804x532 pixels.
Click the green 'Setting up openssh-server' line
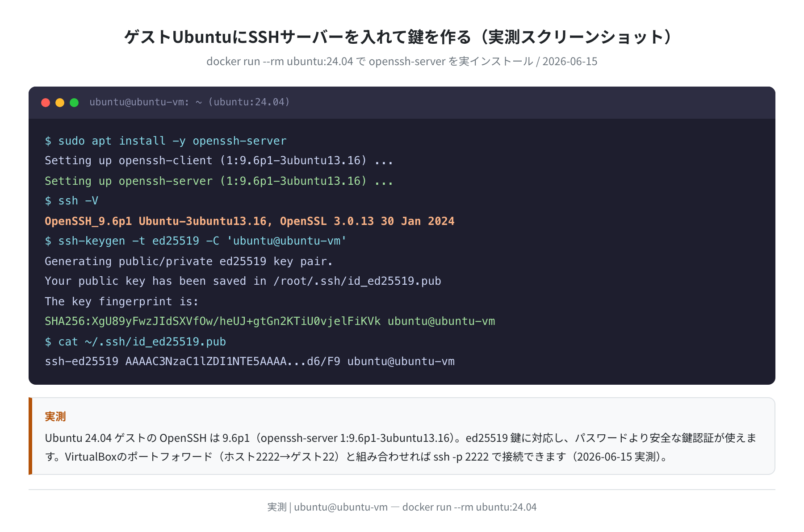pyautogui.click(x=219, y=181)
